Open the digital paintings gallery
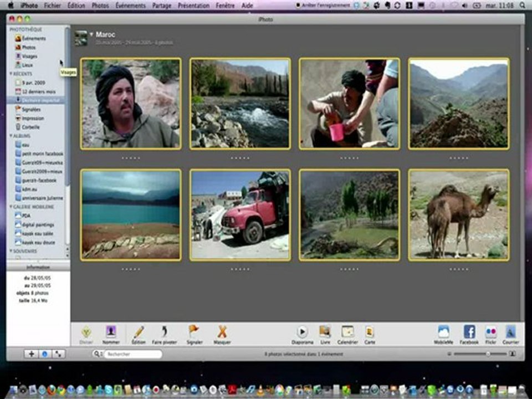Viewport: 532px width, 399px height. [38, 224]
